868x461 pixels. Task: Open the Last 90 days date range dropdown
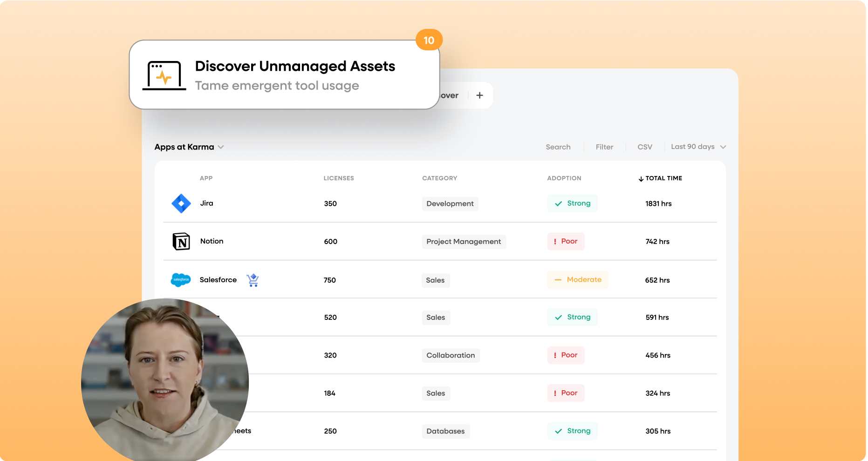698,147
